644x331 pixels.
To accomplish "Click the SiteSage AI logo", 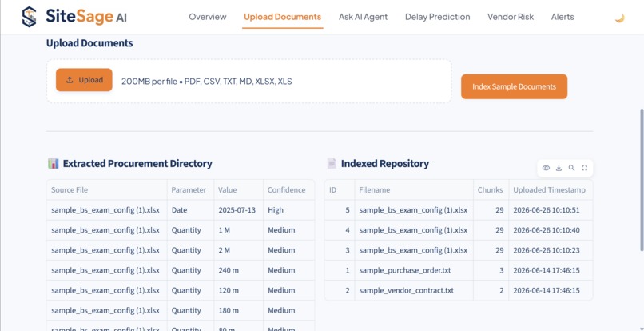I will (x=74, y=17).
